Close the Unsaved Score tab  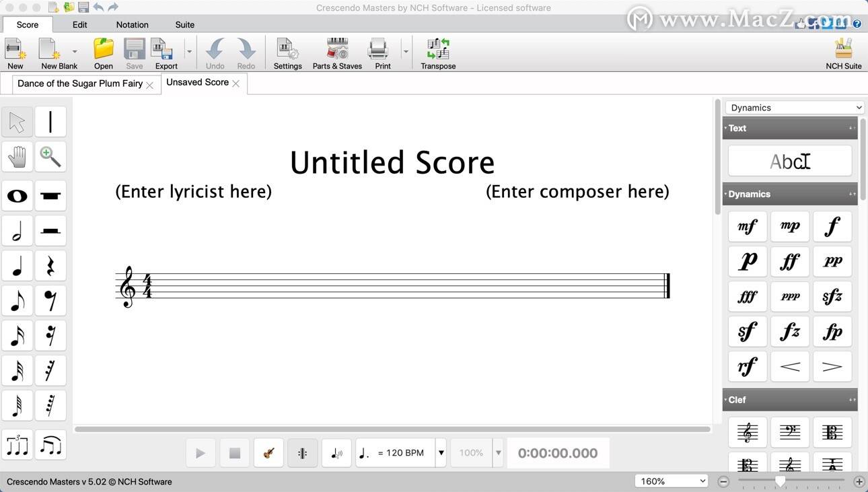coord(236,83)
